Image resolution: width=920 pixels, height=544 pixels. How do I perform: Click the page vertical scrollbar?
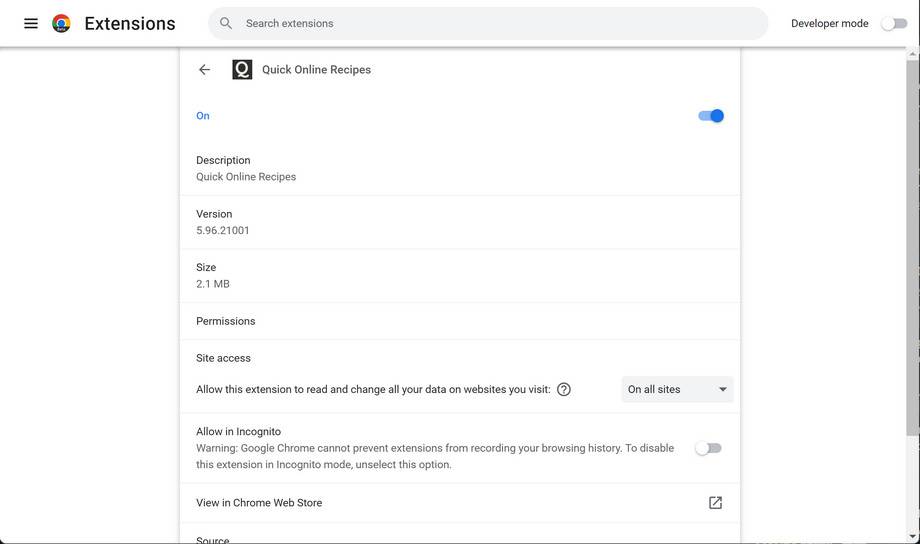[x=912, y=250]
